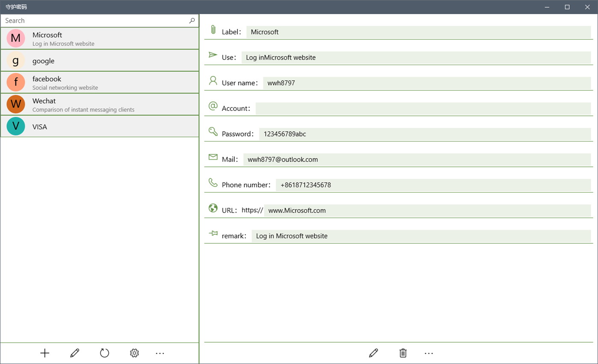Click 'Comparison of instant messaging clients' subtitle
Screen dimensions: 598x364
(x=83, y=110)
